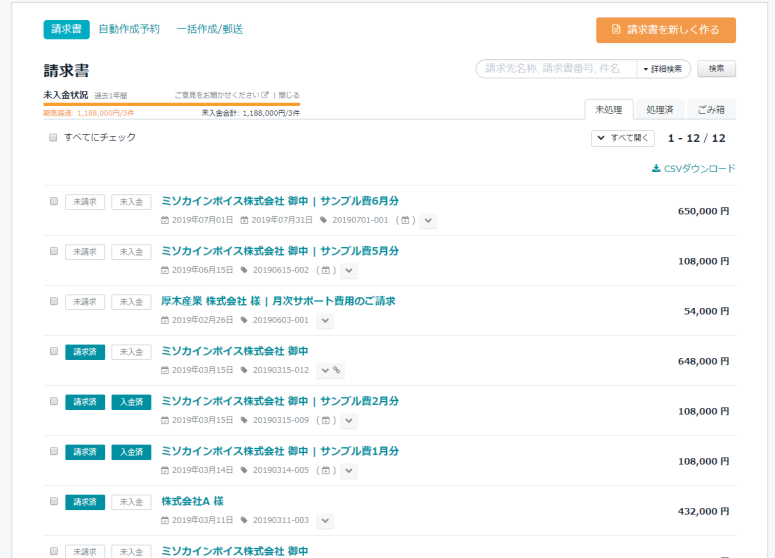Click the tag icon beside 20190603-001
The image size is (775, 558).
244,320
